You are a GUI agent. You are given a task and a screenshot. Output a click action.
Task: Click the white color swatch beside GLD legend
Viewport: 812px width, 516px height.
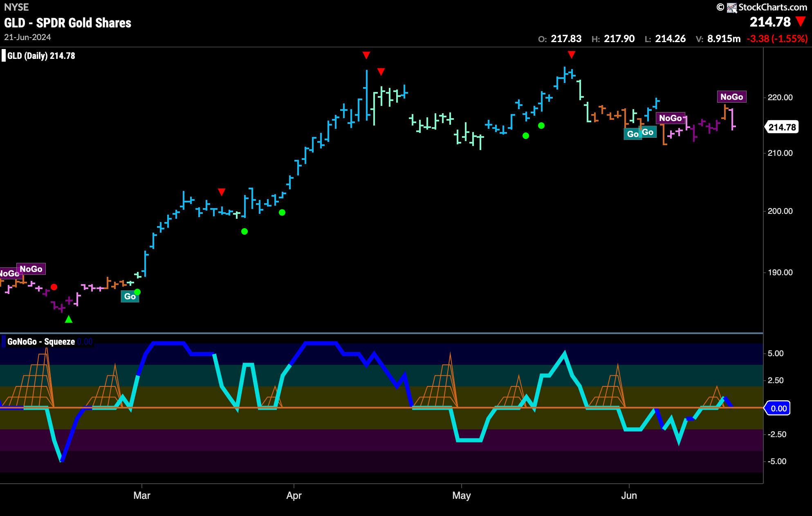pos(4,56)
